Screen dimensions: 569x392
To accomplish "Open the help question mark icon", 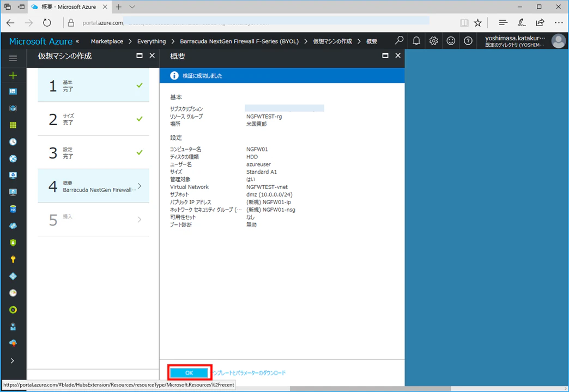I will (468, 41).
